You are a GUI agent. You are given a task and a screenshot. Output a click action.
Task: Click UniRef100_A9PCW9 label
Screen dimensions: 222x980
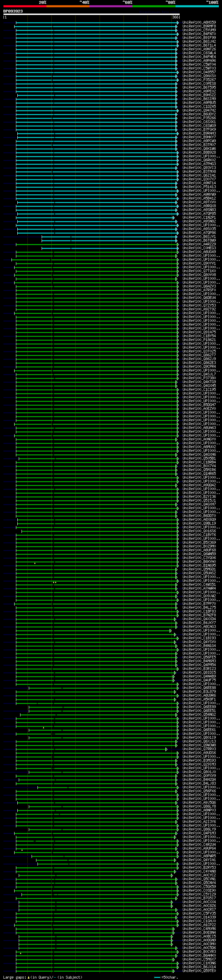tap(199, 141)
